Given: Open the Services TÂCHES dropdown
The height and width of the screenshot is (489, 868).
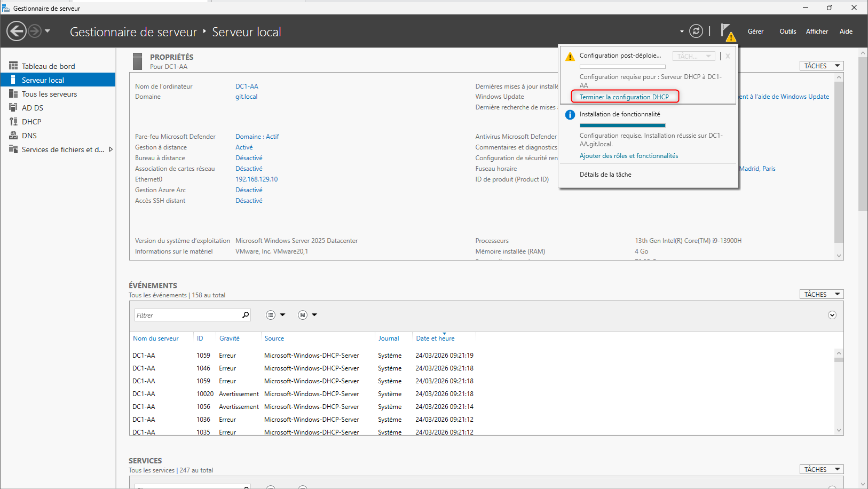Looking at the screenshot, I should [822, 469].
